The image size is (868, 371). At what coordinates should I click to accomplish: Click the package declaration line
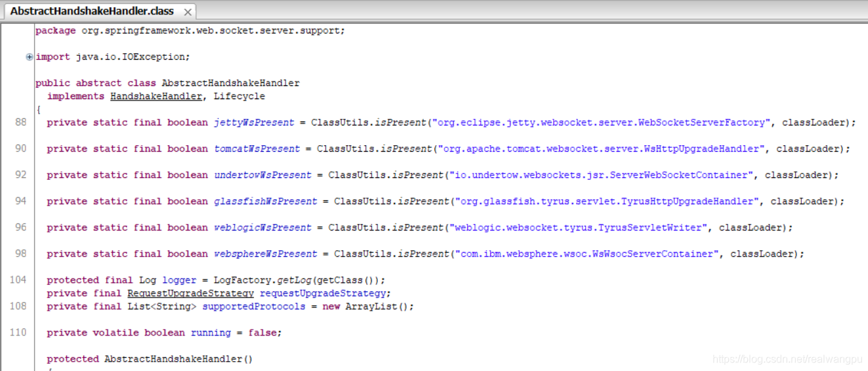coord(190,31)
